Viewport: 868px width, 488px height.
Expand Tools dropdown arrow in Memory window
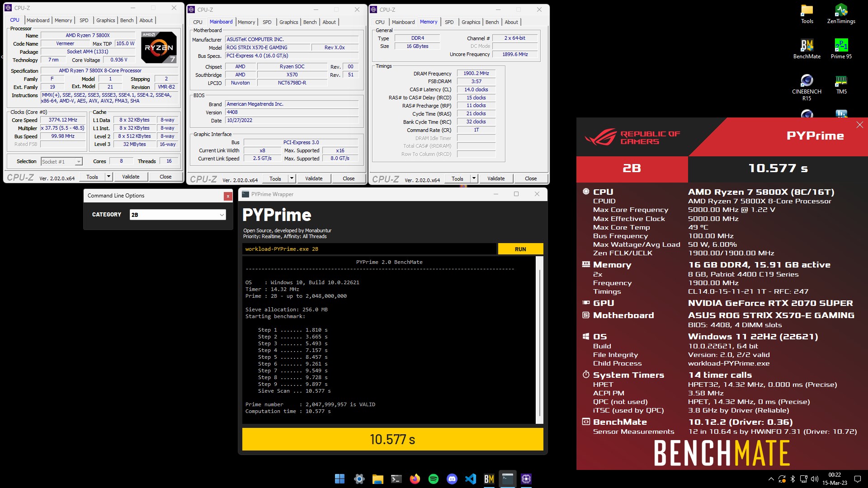[474, 178]
